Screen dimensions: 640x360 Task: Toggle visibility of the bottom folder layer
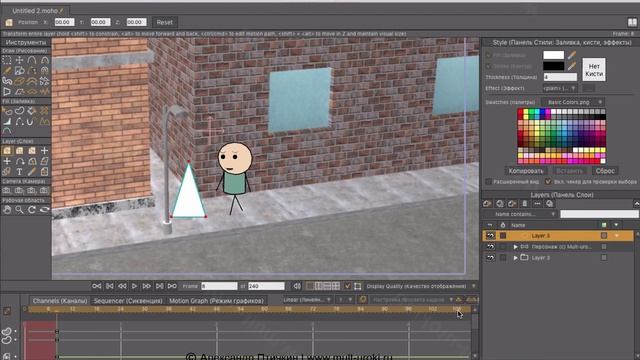click(x=490, y=258)
